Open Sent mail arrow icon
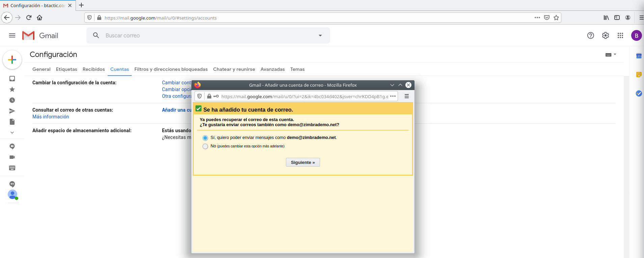Viewport: 644px width, 258px height. pyautogui.click(x=12, y=111)
